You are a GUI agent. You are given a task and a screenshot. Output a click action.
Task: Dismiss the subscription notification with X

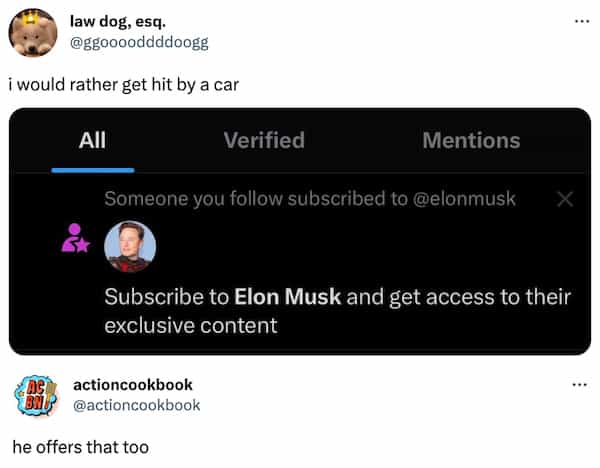click(564, 199)
